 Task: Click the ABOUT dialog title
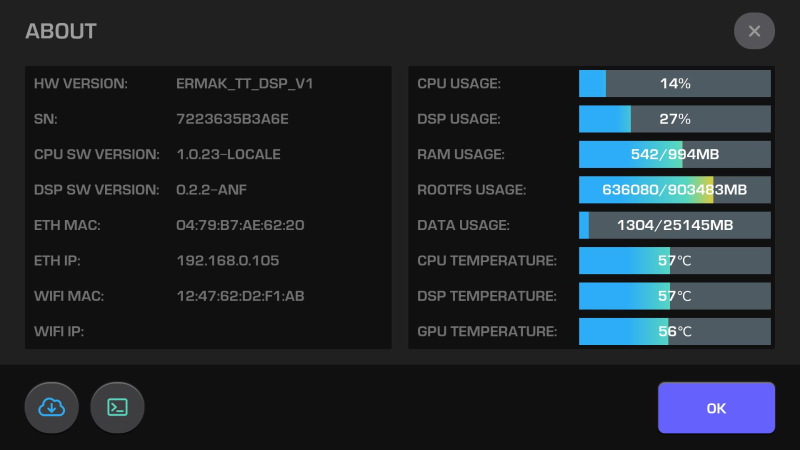click(61, 31)
